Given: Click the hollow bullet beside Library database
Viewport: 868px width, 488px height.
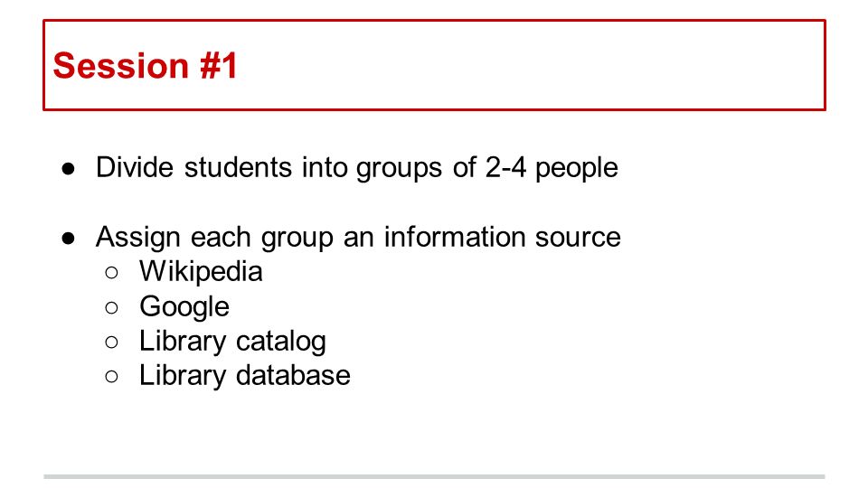Looking at the screenshot, I should click(x=111, y=377).
